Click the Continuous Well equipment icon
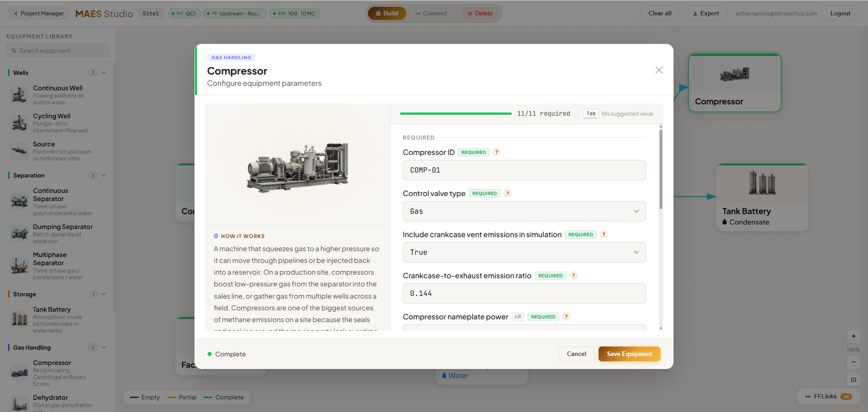Viewport: 868px width, 412px height. (x=19, y=95)
